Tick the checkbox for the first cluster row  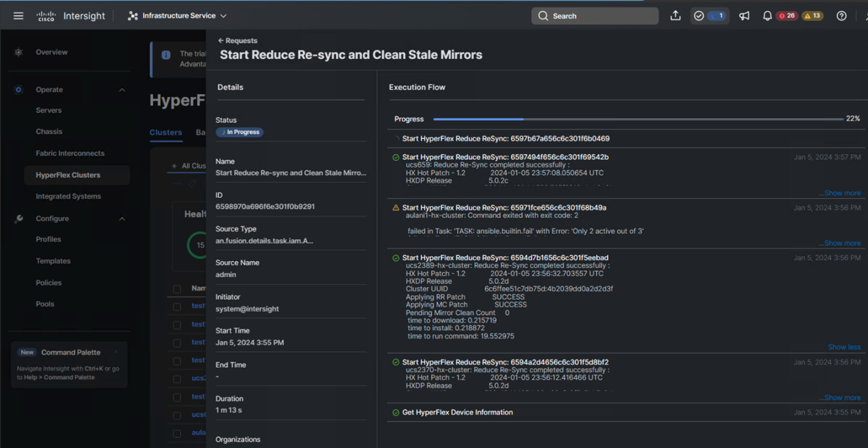pos(177,307)
